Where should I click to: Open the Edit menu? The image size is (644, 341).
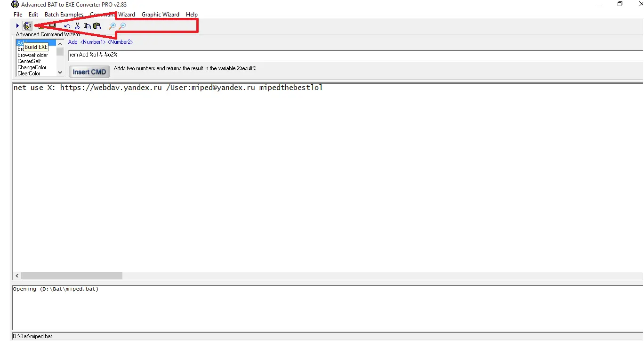point(33,15)
